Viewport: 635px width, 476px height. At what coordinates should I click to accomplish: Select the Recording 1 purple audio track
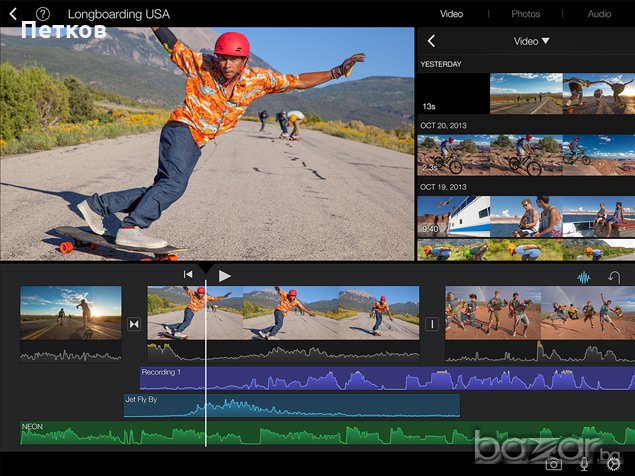tap(380, 379)
